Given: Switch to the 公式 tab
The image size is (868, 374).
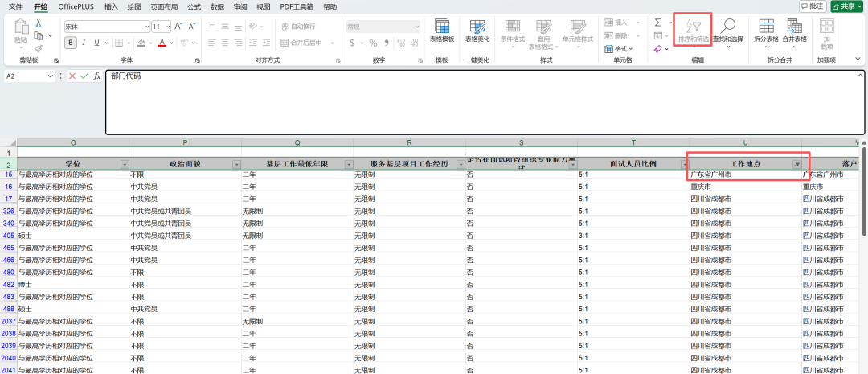Looking at the screenshot, I should click(x=194, y=6).
